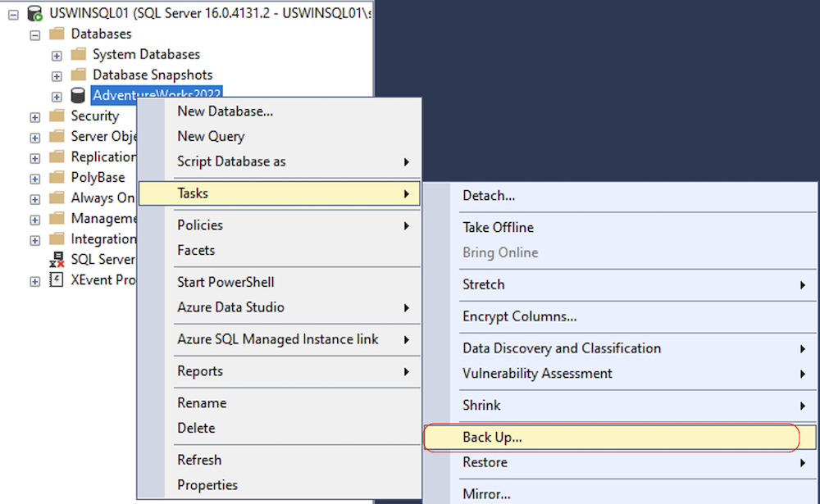Click the Security folder icon
This screenshot has height=504, width=820.
[x=57, y=116]
